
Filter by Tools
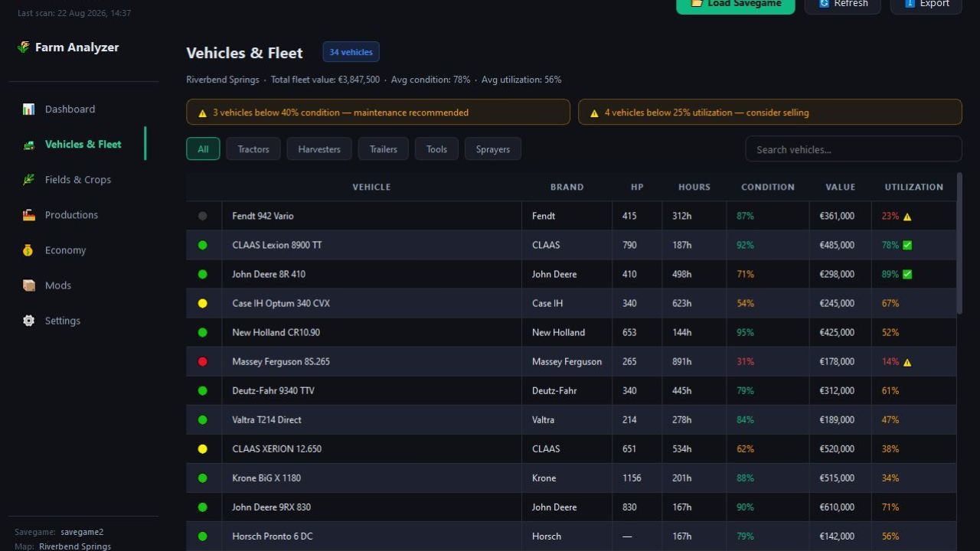[436, 149]
